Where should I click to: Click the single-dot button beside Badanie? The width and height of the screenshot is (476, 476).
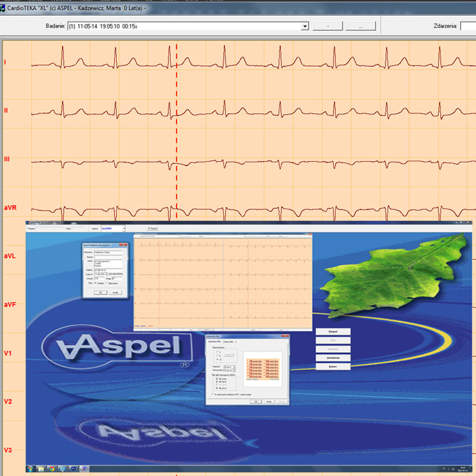click(328, 26)
